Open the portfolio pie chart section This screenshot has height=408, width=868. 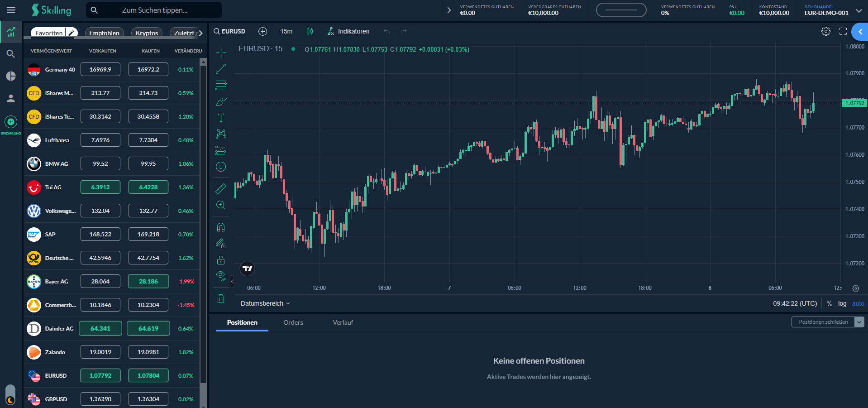pyautogui.click(x=11, y=76)
